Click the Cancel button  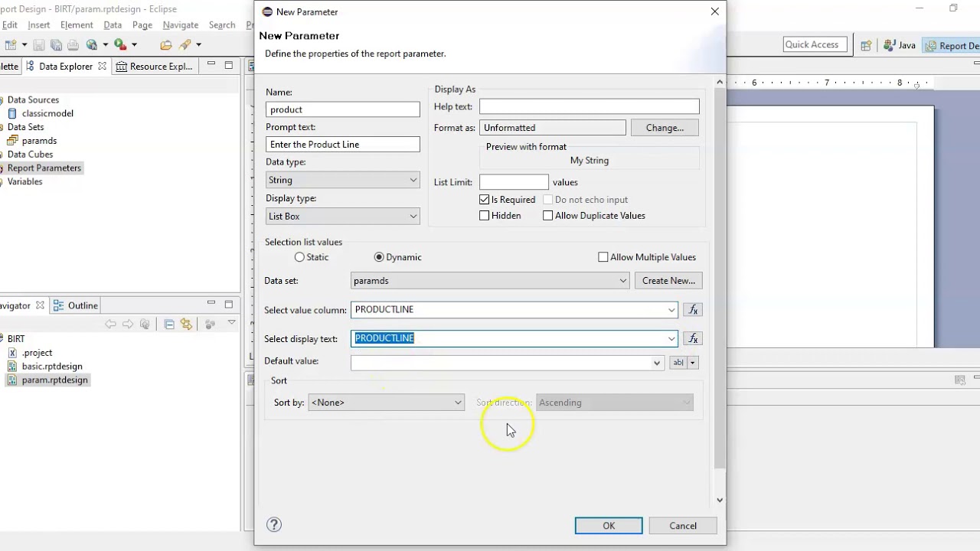click(683, 526)
